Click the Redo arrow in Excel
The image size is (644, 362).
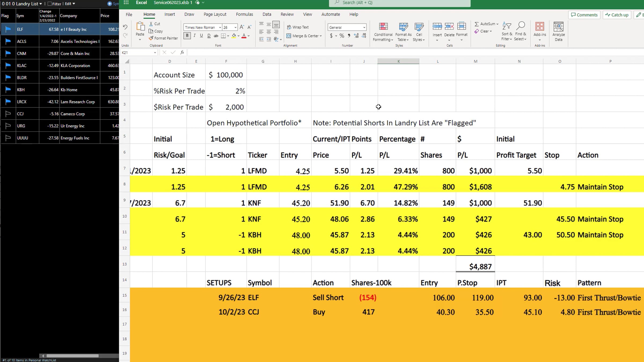coord(125,35)
